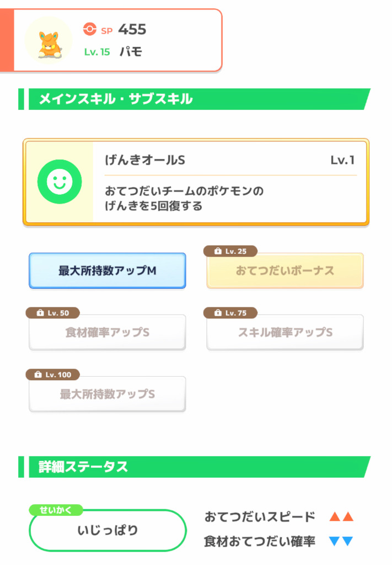Tap the locked スキル確率アップS sub skill
Screen dimensions: 392x565
click(x=285, y=332)
